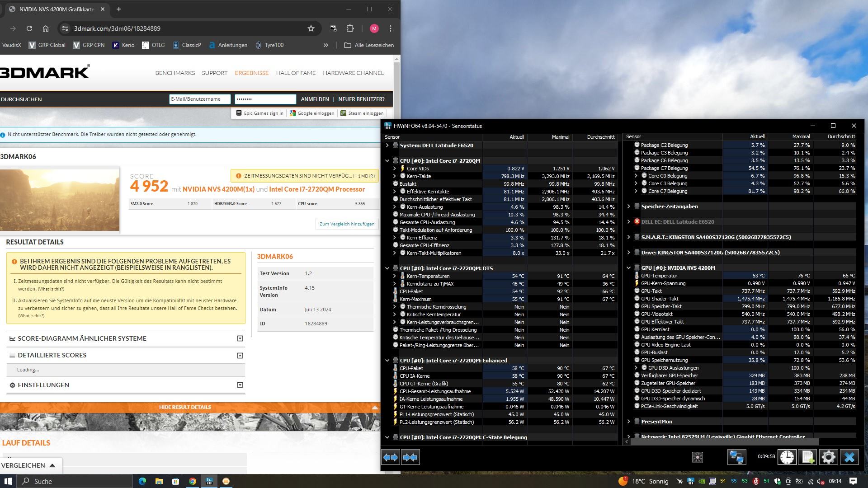This screenshot has height=488, width=868.
Task: Reload the 3DMark page in Chrome
Action: tap(29, 28)
